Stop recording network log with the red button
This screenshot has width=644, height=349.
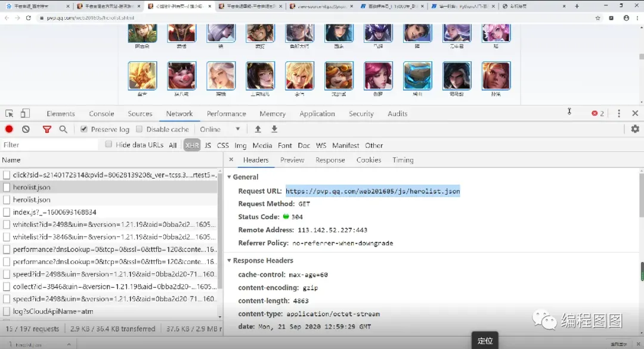point(9,129)
